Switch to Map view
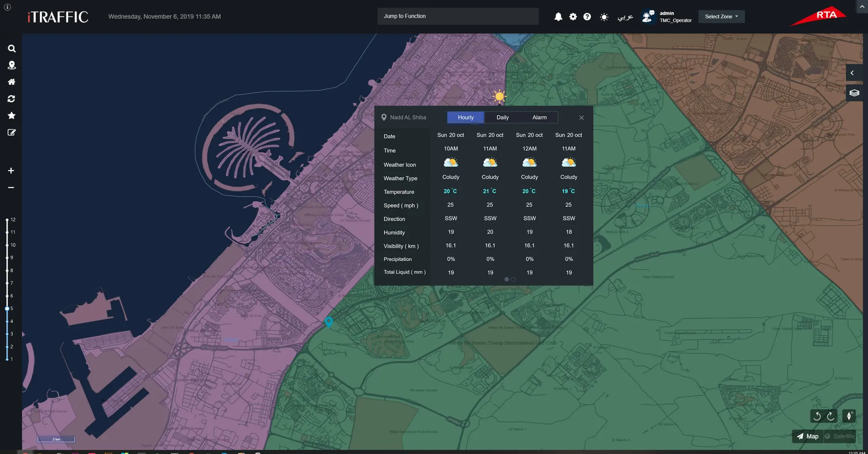The image size is (868, 454). [x=808, y=437]
